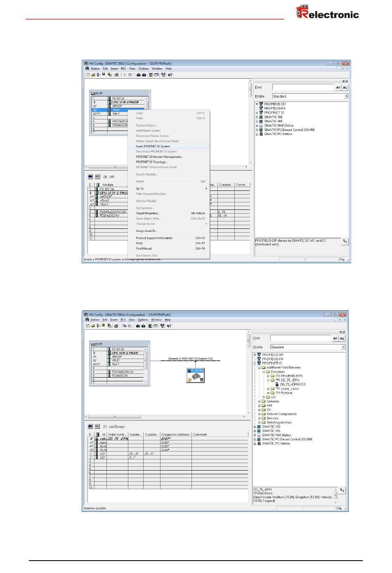This screenshot has height=573, width=392.
Task: Open the PLC menu in the upper window
Action: (x=124, y=69)
